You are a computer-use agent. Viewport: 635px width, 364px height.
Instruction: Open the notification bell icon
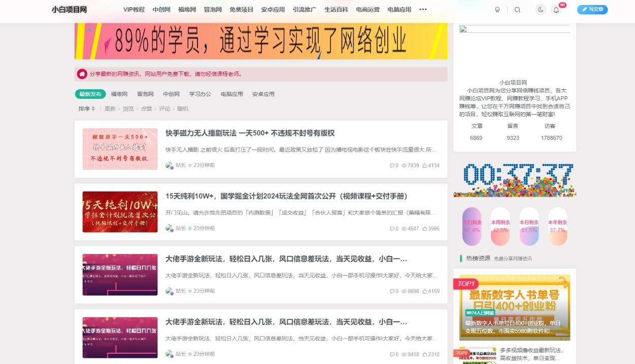(556, 10)
